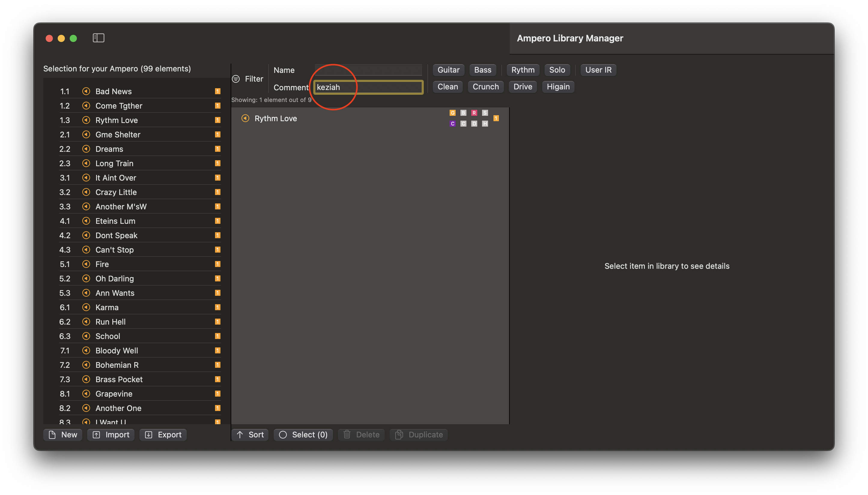
Task: Click the playback icon on Rythm Love preset
Action: point(245,118)
